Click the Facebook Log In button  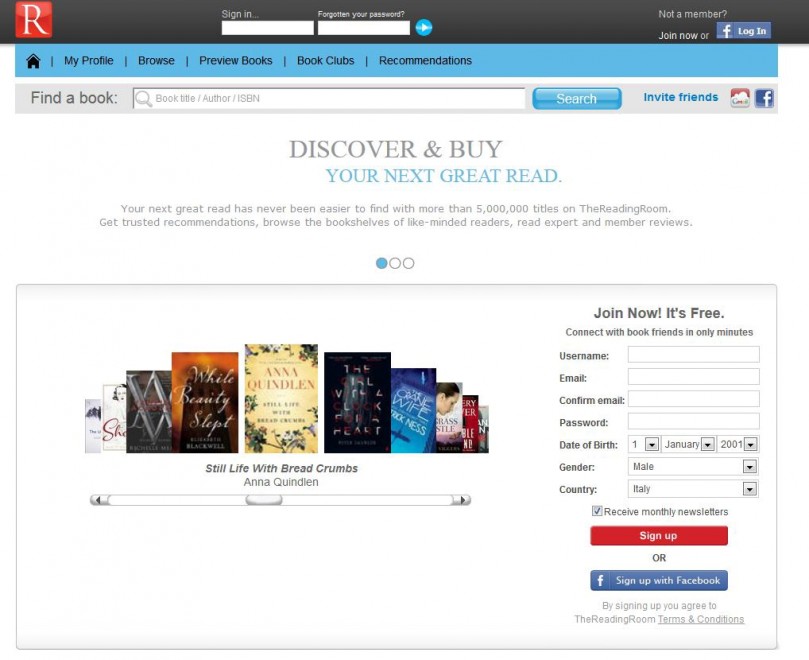pyautogui.click(x=743, y=31)
